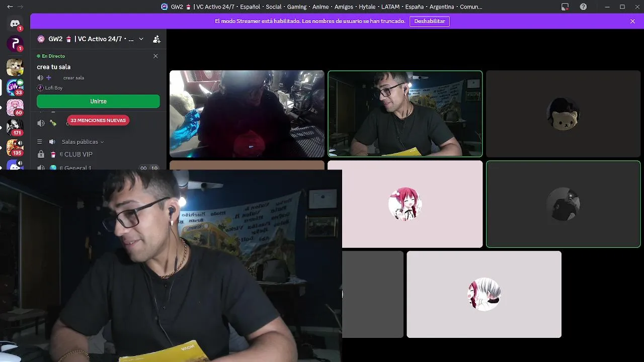Go forward with the right arrow
This screenshot has width=644, height=362.
(20, 7)
